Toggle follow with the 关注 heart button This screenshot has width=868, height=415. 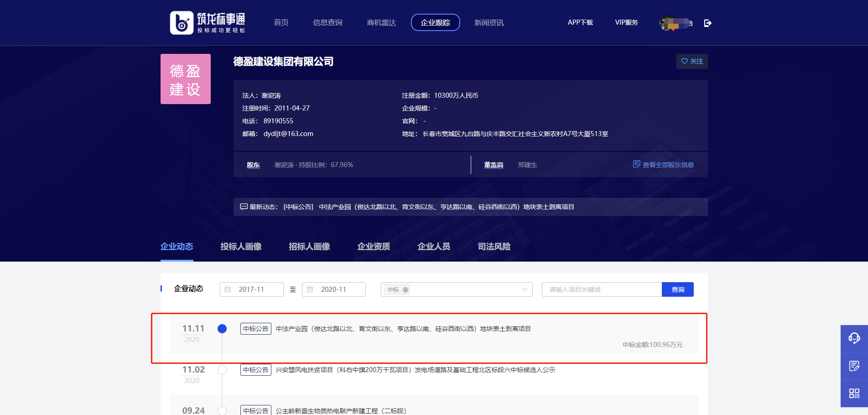point(691,61)
